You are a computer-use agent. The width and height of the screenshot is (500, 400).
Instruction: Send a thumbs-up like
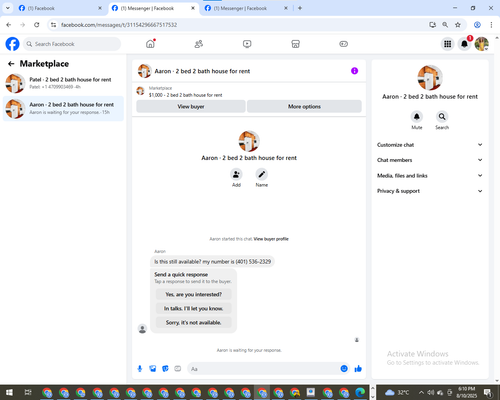(x=358, y=369)
